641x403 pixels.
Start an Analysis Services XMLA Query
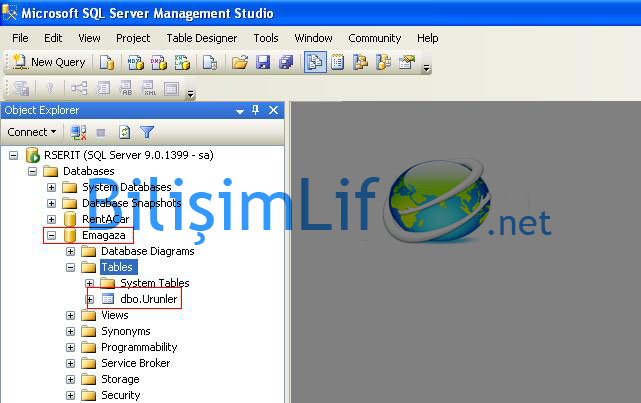click(182, 63)
